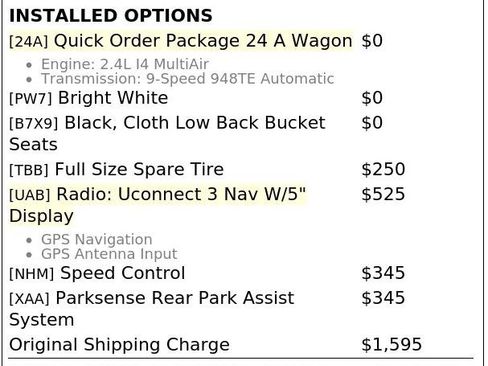Select the [PW7] option code
Viewport: 488px width, 366px height.
(x=31, y=99)
